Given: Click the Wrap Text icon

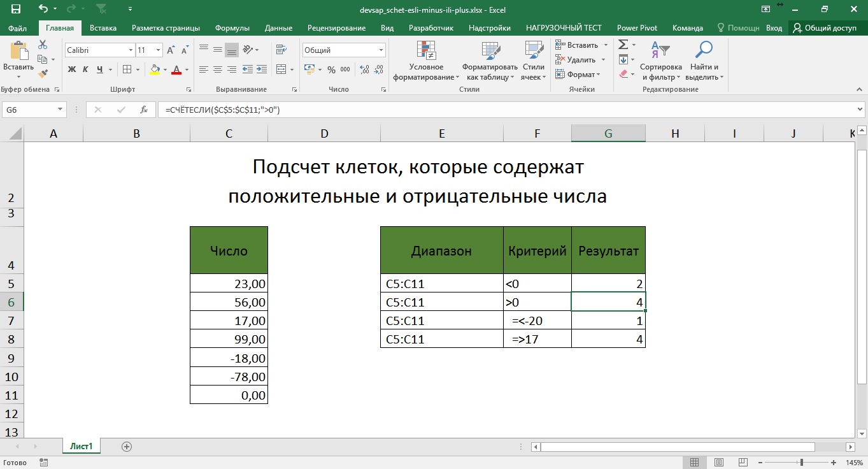Looking at the screenshot, I should click(x=280, y=50).
